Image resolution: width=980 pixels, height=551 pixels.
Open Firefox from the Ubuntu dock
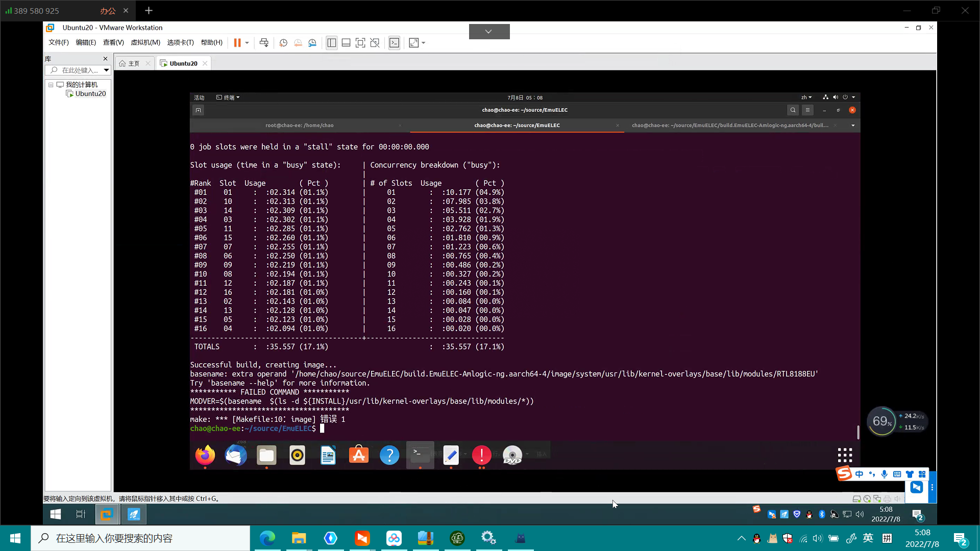(205, 455)
